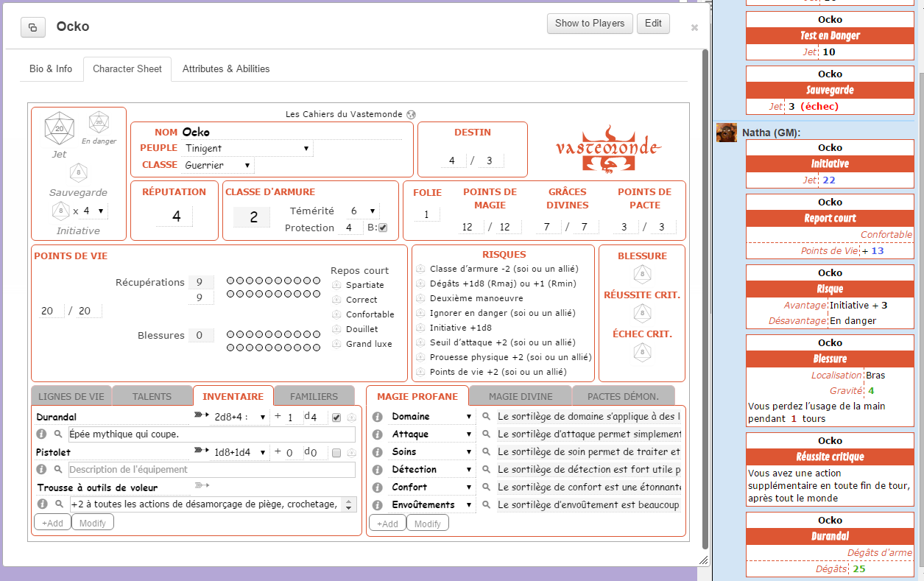
Task: Check the Pistolet checkbox
Action: point(336,453)
